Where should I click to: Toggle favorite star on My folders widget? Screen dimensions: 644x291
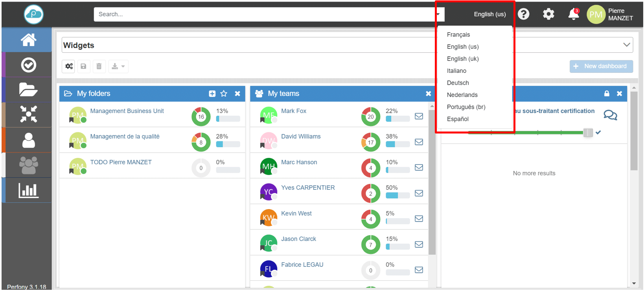pyautogui.click(x=224, y=94)
